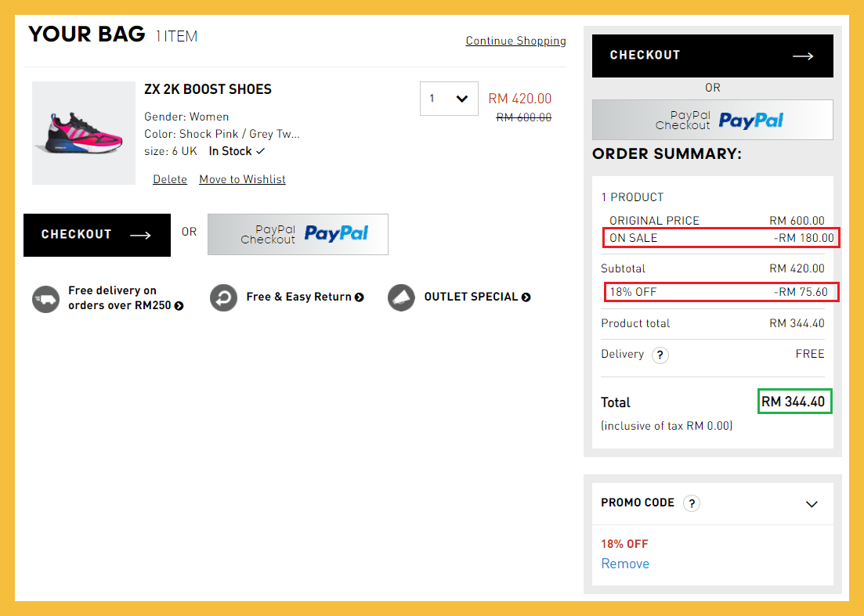Open the pink shoe product thumbnail
The image size is (864, 616).
click(x=84, y=133)
